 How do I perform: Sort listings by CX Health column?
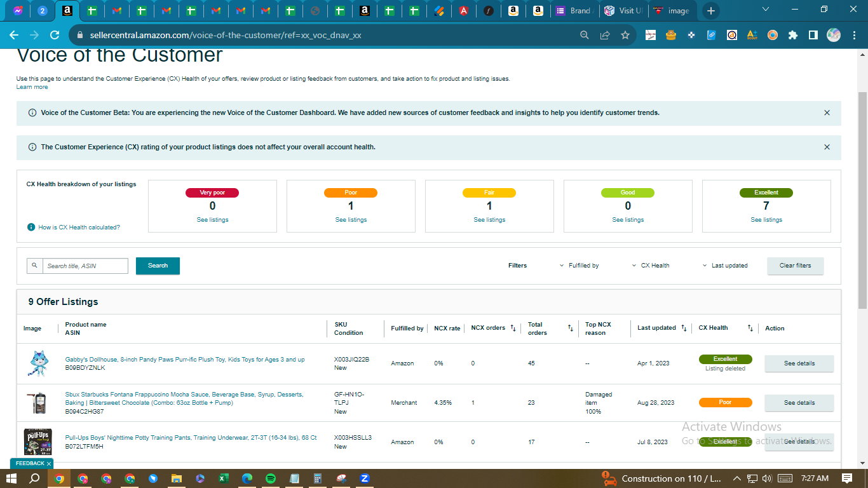pyautogui.click(x=750, y=329)
